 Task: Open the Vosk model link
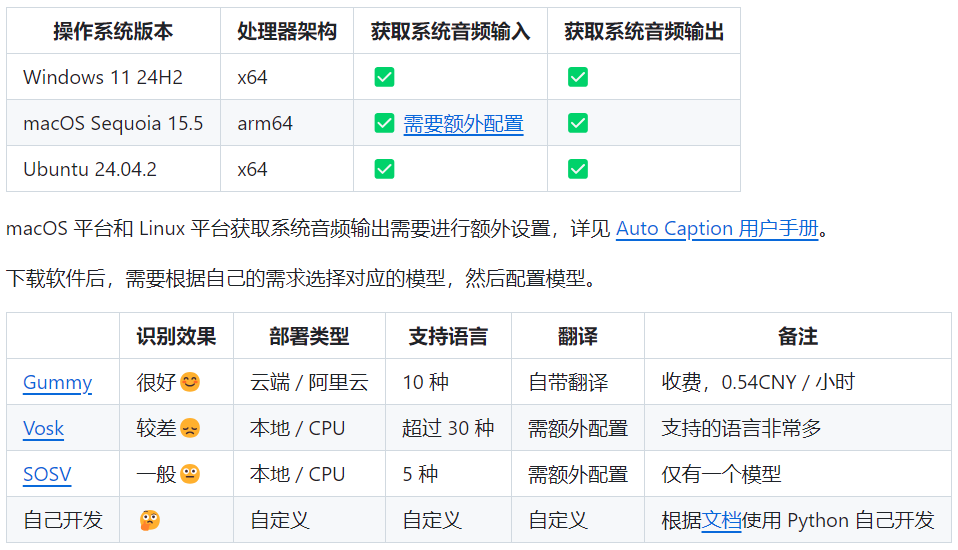43,428
